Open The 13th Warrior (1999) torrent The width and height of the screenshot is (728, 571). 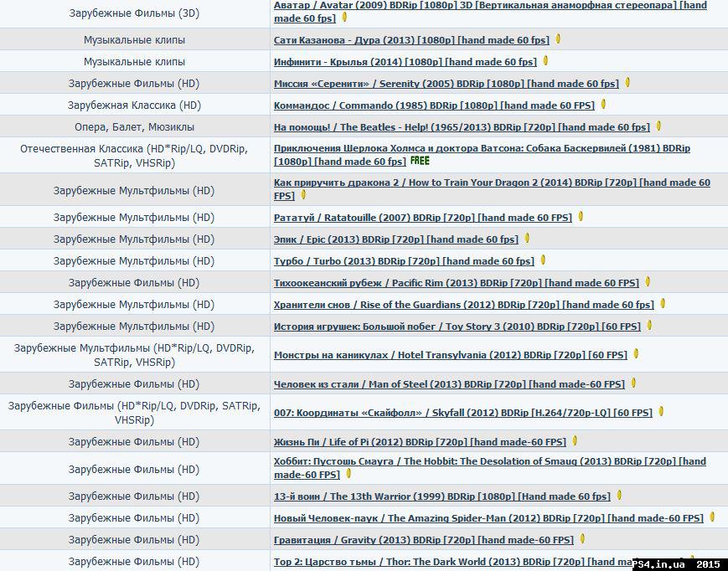pos(441,496)
